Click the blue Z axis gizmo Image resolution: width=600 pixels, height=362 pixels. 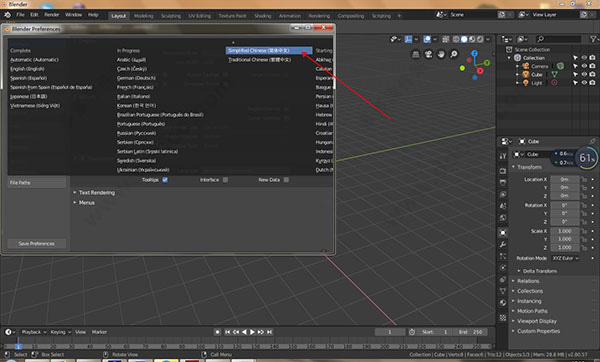474,53
